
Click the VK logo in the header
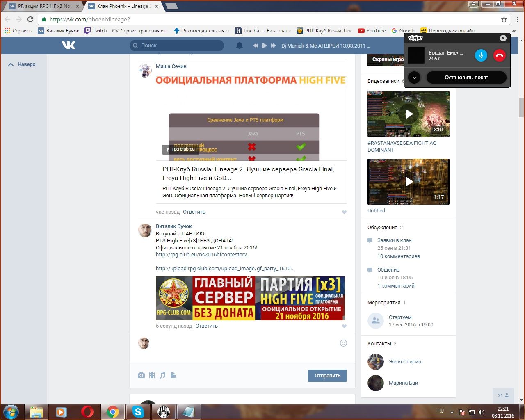[68, 45]
